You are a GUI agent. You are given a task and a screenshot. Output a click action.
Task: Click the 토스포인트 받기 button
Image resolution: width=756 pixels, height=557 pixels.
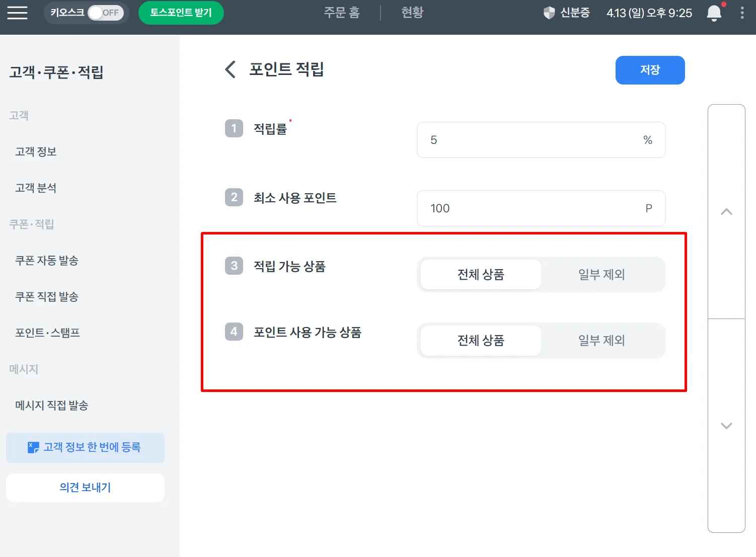pyautogui.click(x=181, y=13)
